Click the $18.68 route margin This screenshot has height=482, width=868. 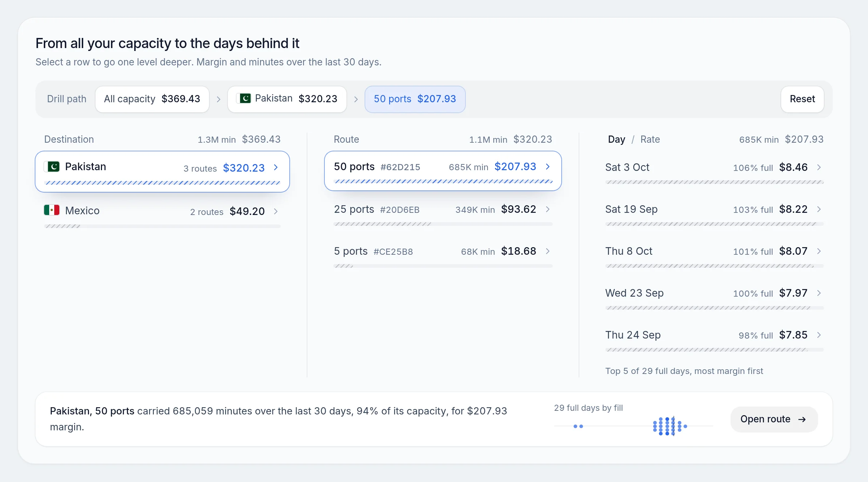click(x=519, y=251)
